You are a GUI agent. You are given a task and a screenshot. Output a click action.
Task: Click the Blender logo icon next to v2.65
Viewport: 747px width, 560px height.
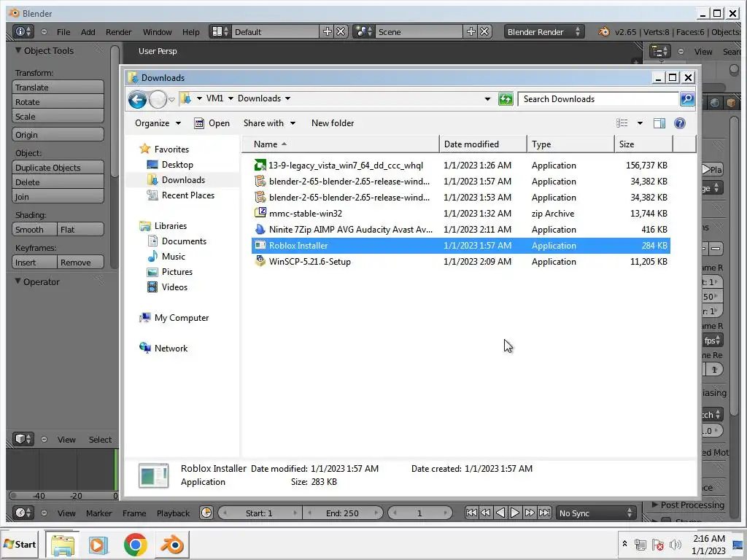pyautogui.click(x=603, y=31)
